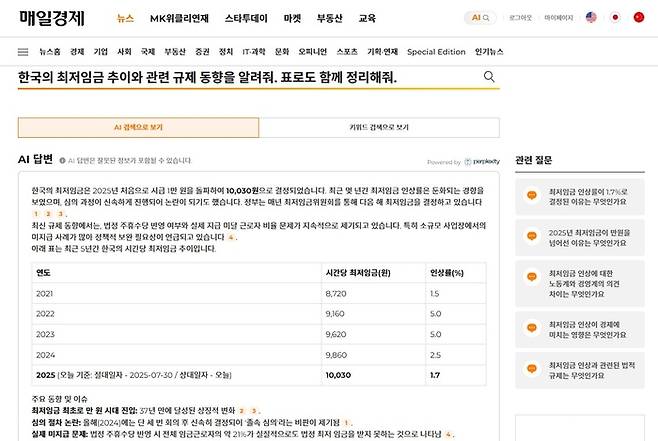Click the AI answer info icon
658x441 pixels.
63,160
